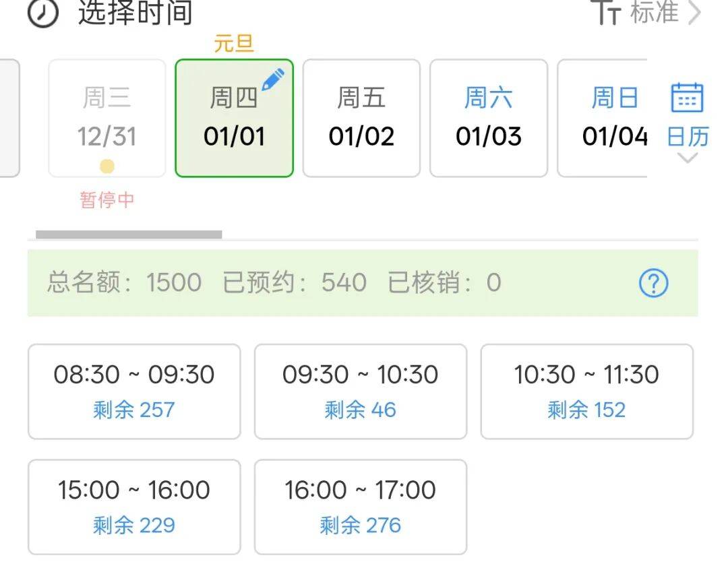The image size is (728, 572).
Task: Book the 08:30 ~ 09:30 time slot
Action: coord(134,391)
